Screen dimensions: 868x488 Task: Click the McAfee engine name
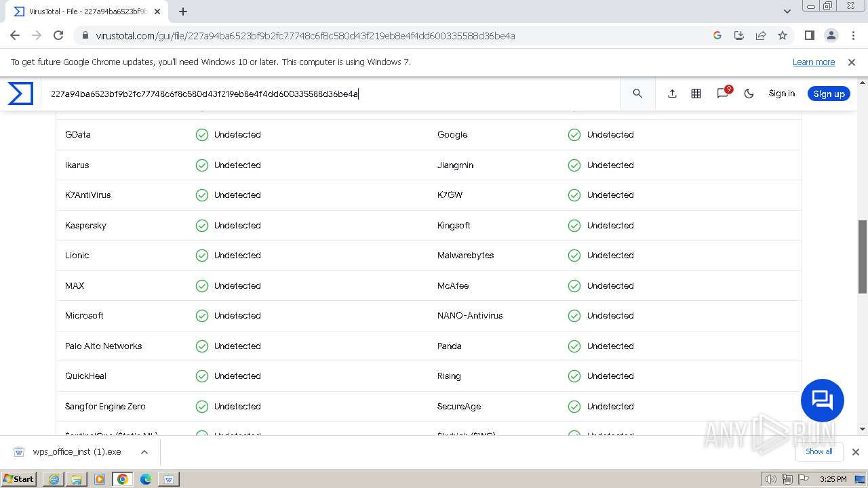(453, 286)
